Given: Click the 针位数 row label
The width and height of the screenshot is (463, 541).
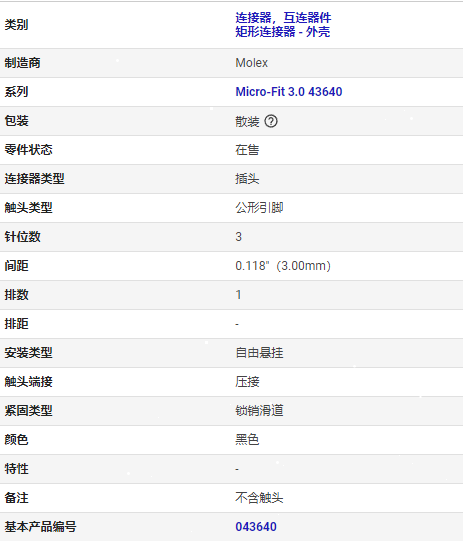Looking at the screenshot, I should pyautogui.click(x=22, y=237).
